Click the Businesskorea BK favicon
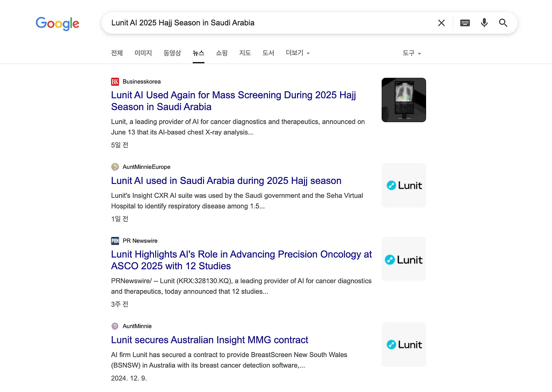The height and width of the screenshot is (392, 552). point(115,81)
